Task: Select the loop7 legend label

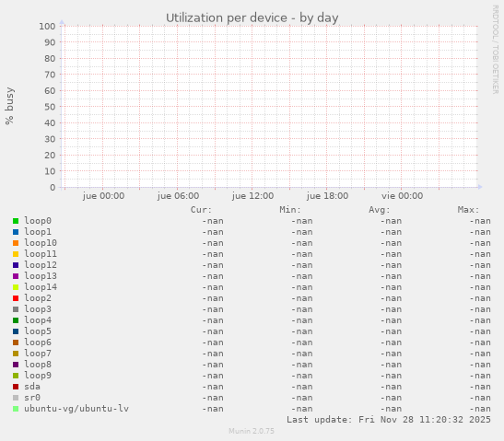Action: tap(38, 354)
